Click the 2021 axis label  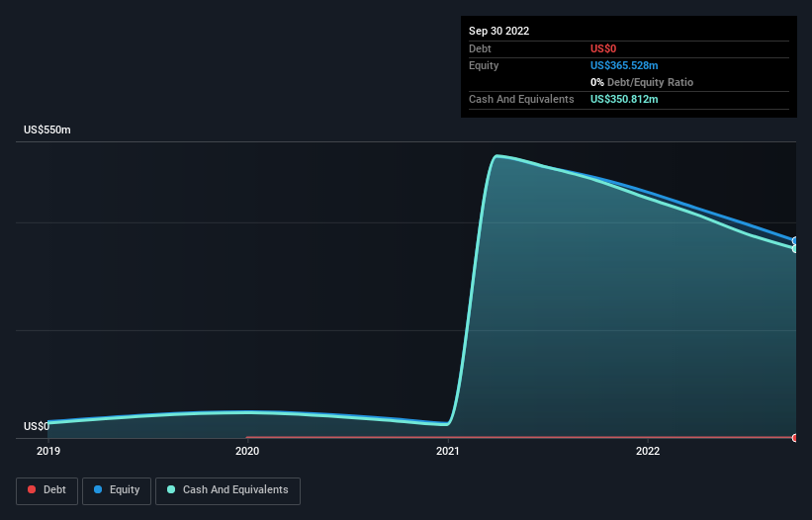pos(447,451)
